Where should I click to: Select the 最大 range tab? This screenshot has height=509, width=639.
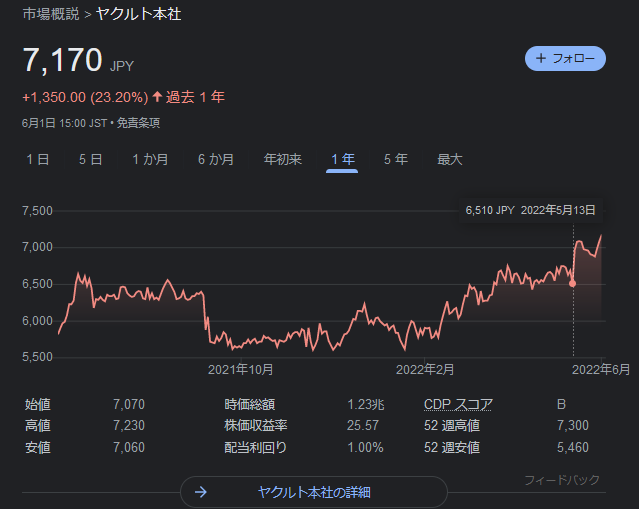click(x=450, y=159)
